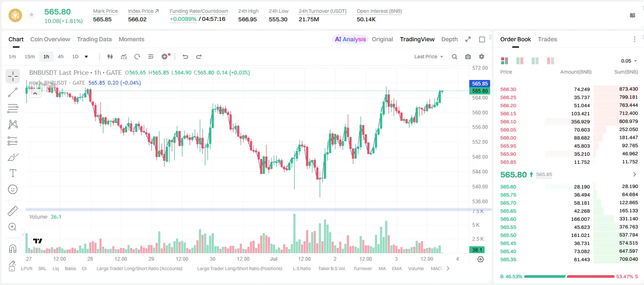Open the 1D timeframe dropdown arrow

[86, 57]
